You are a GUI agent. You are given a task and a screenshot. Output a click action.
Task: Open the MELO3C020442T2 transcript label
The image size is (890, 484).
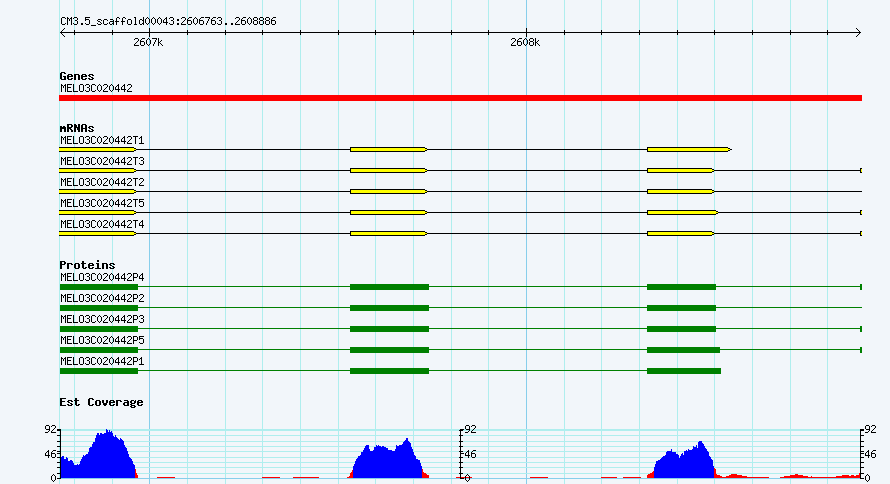click(x=102, y=183)
